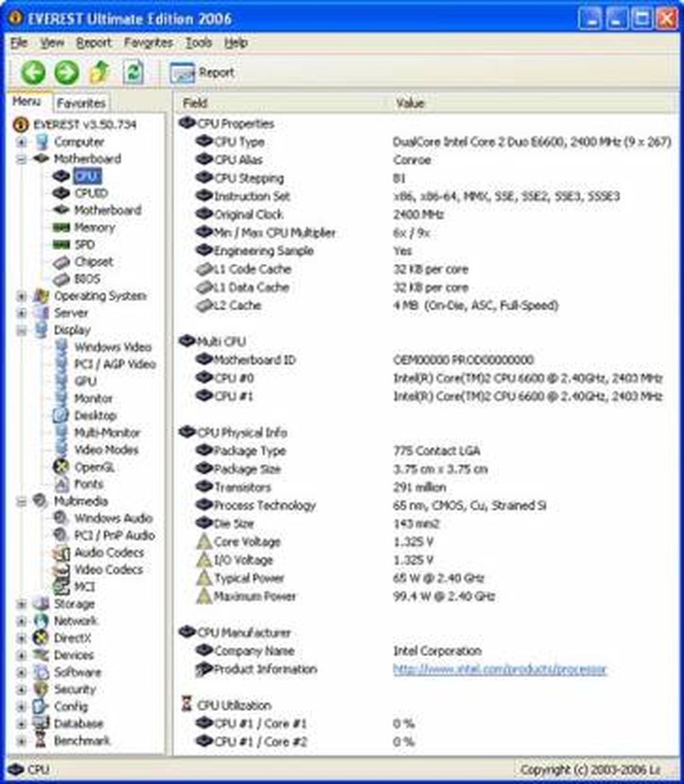
Task: Collapse the Motherboard tree node
Action: coord(21,159)
